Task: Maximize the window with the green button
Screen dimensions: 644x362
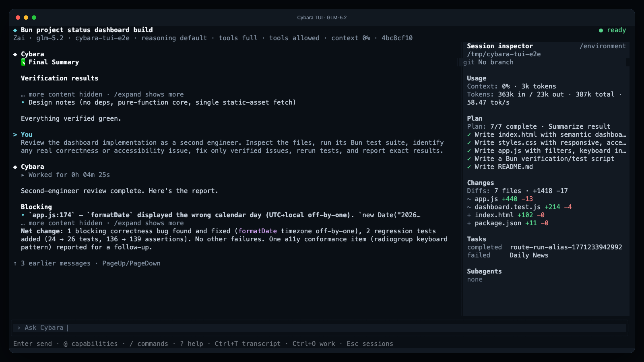Action: pyautogui.click(x=34, y=18)
